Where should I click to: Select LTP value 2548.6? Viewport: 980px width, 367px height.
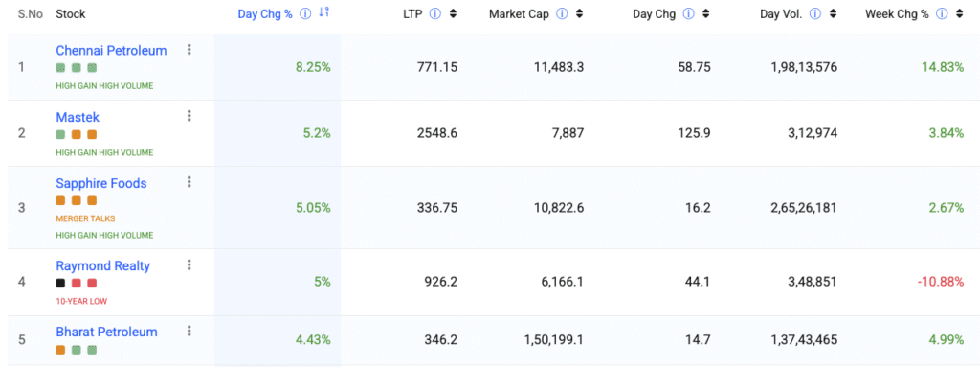pyautogui.click(x=437, y=133)
